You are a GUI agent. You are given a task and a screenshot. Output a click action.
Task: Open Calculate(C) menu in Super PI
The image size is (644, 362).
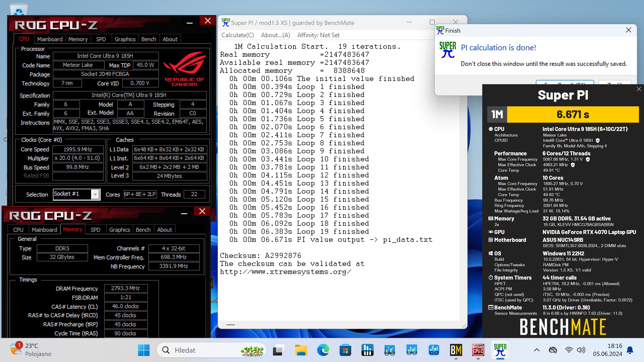(x=237, y=35)
